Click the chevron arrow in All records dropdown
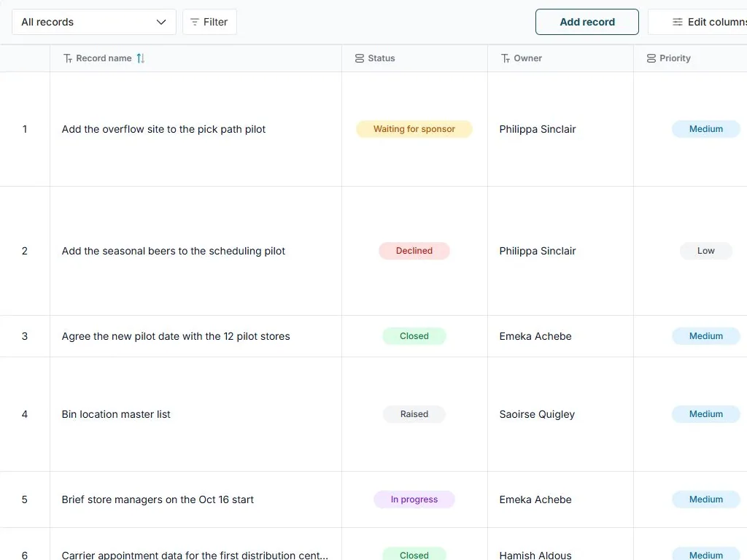Viewport: 747px width, 560px height. point(161,22)
